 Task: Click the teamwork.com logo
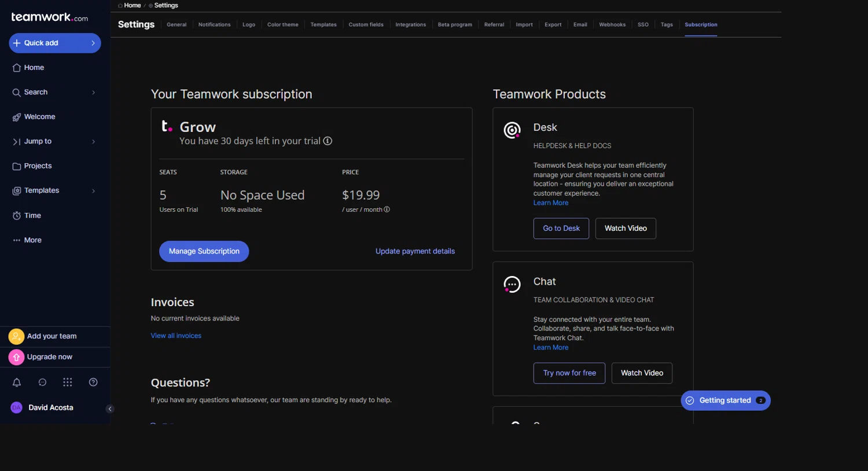tap(50, 17)
